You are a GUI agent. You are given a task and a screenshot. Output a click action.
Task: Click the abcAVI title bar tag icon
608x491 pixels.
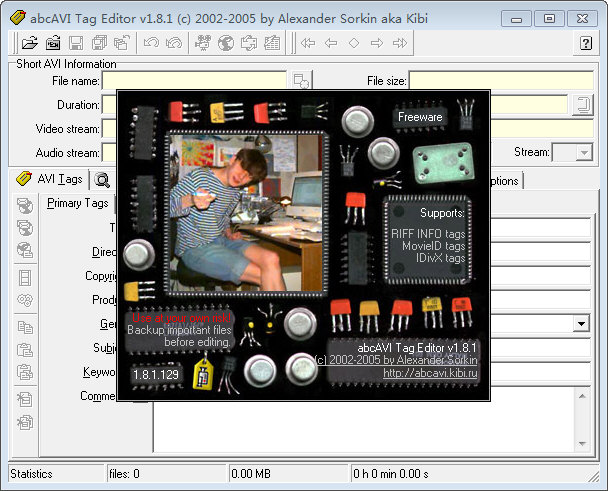18,17
